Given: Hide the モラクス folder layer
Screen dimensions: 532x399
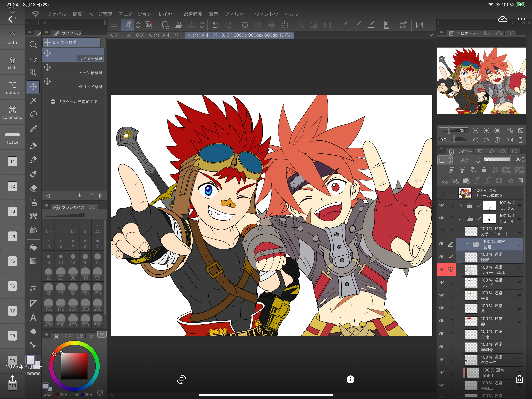Looking at the screenshot, I should [x=442, y=205].
